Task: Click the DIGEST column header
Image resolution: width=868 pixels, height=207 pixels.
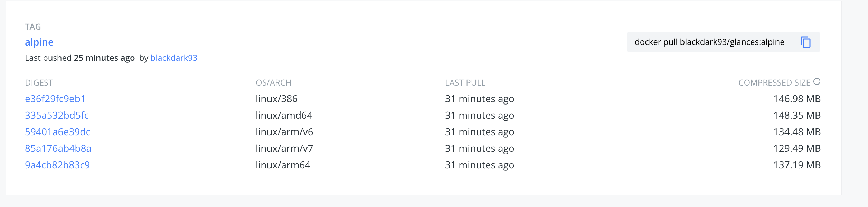Action: coord(39,82)
